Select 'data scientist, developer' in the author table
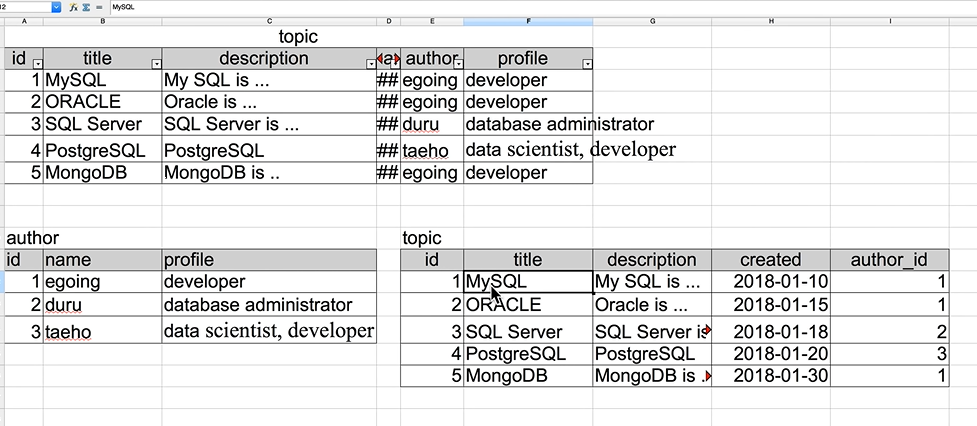Screen dimensions: 977x426 [x=269, y=331]
